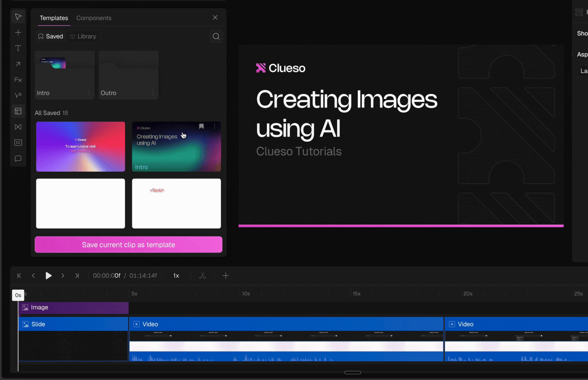Switch to the Library filter
This screenshot has height=380, width=588.
click(x=83, y=36)
